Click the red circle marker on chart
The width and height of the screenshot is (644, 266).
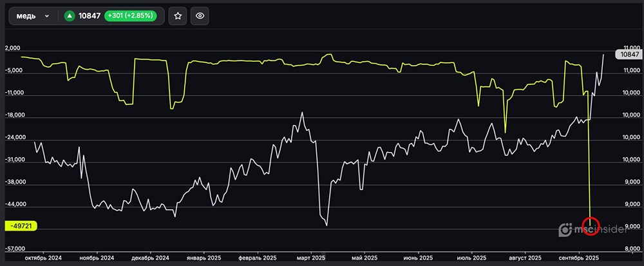tap(591, 226)
